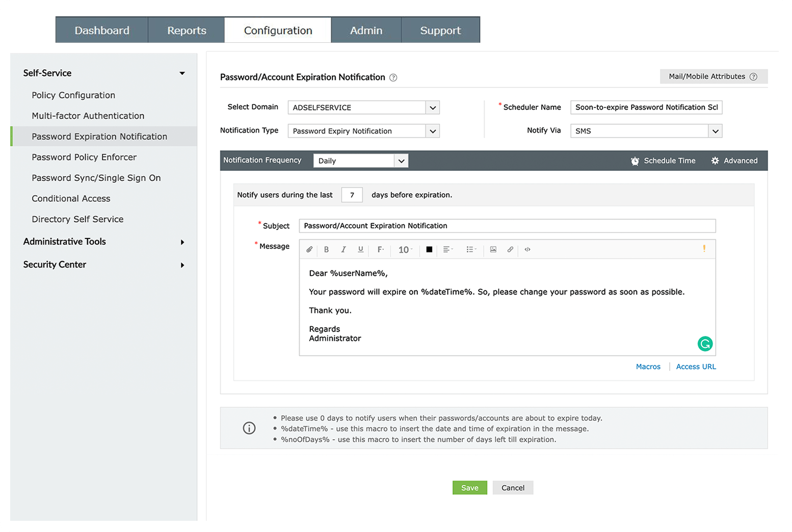Click the Advanced gear icon
The image size is (792, 532).
point(715,161)
